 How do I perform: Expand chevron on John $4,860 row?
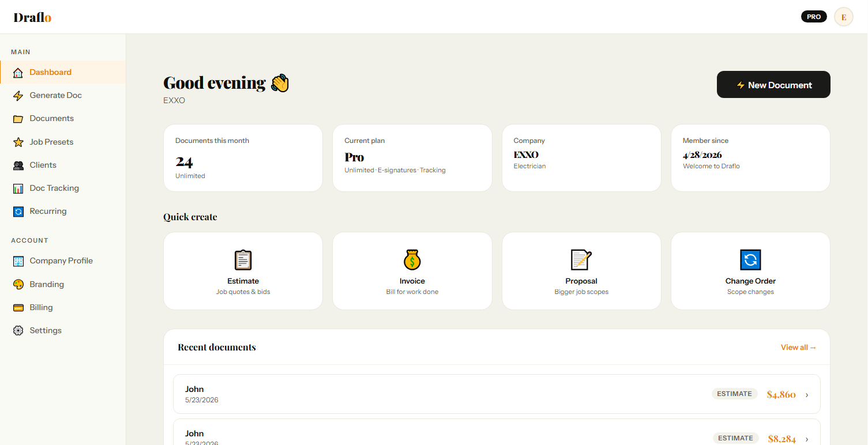pos(807,395)
